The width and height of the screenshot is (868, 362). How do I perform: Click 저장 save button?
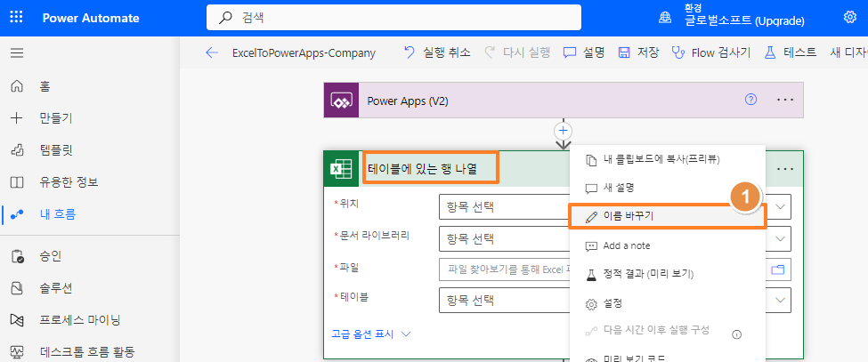pyautogui.click(x=639, y=52)
